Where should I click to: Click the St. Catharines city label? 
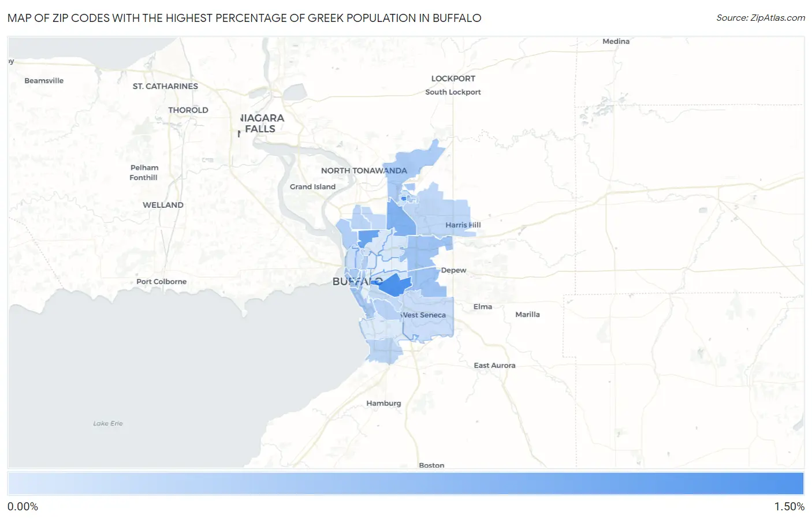165,86
